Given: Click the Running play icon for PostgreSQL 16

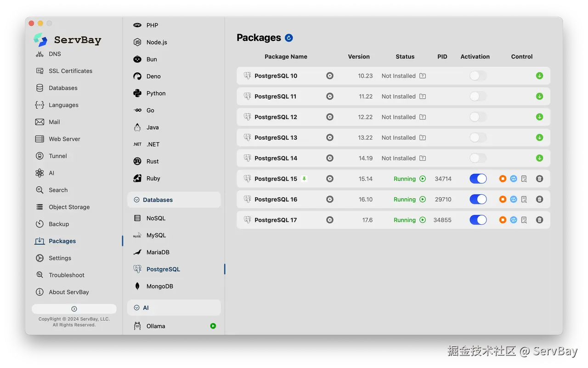Looking at the screenshot, I should coord(423,199).
